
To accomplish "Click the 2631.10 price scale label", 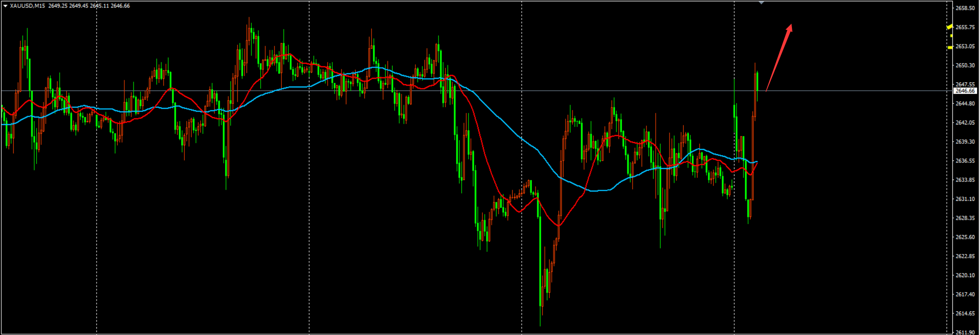I will [x=965, y=199].
